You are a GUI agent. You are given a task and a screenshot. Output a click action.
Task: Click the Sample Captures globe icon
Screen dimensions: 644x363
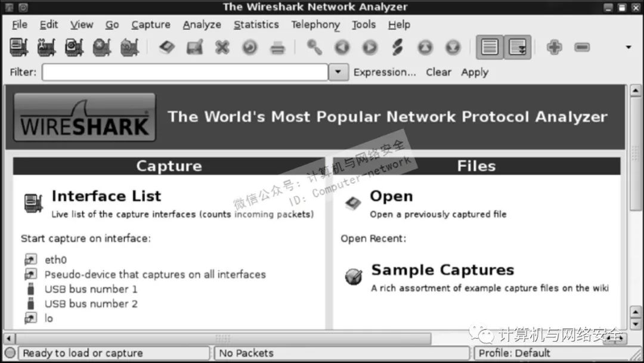pos(353,277)
